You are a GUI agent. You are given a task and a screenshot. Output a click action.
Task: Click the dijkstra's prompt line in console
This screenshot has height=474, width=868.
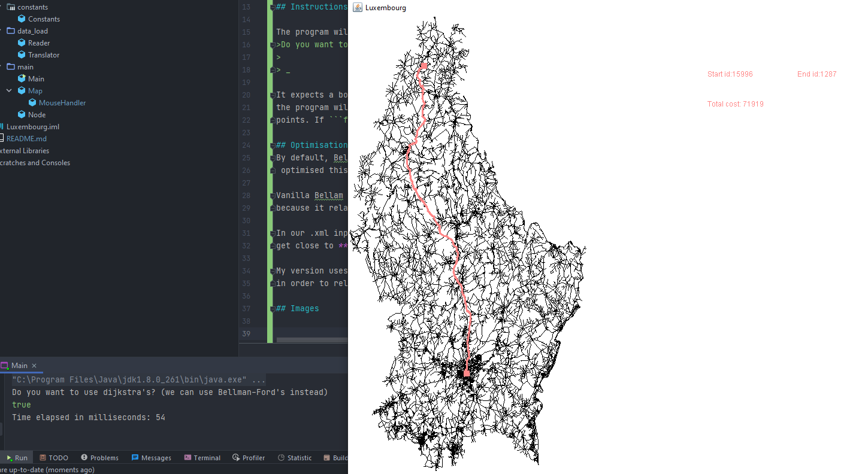170,393
